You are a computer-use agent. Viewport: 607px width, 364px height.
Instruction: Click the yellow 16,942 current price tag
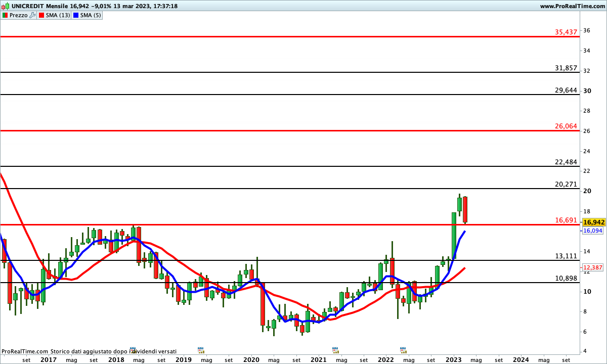pyautogui.click(x=593, y=222)
